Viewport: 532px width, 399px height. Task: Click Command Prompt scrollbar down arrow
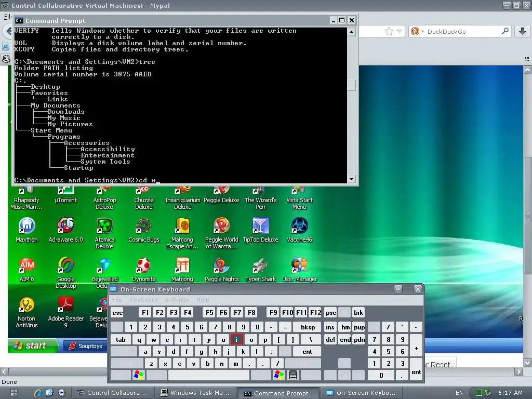pos(351,179)
